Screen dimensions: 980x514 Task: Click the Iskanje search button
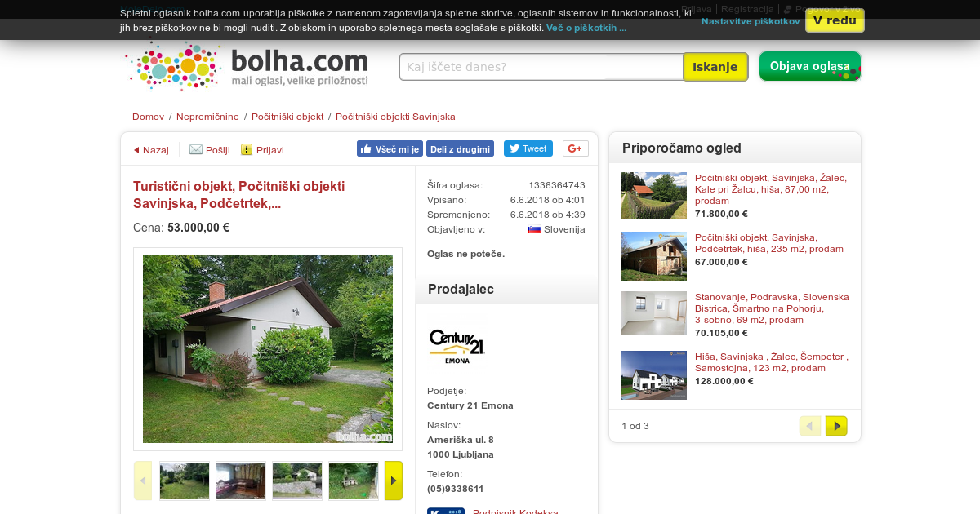pos(715,67)
